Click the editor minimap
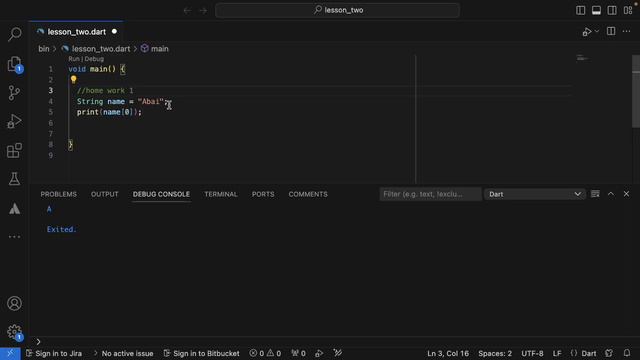The width and height of the screenshot is (640, 360). [x=583, y=58]
